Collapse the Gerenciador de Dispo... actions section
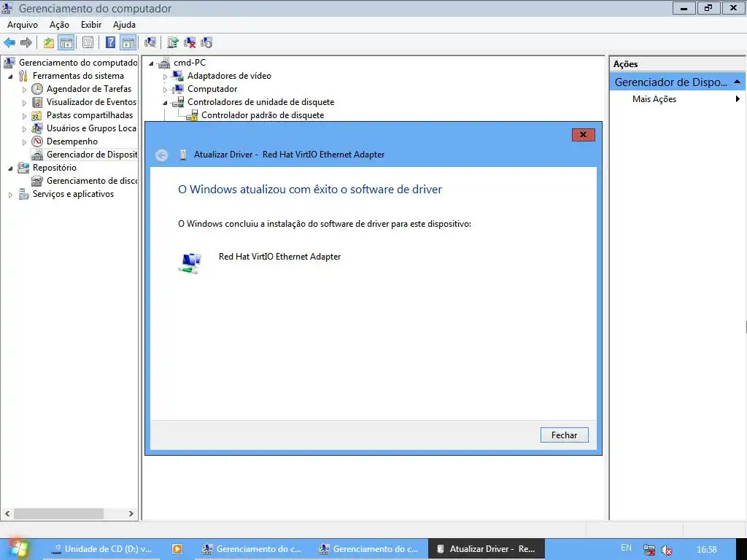 click(x=737, y=82)
